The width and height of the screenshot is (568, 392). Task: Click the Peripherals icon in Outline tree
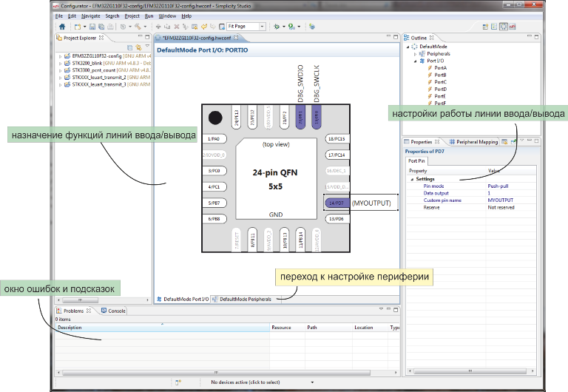tap(422, 54)
